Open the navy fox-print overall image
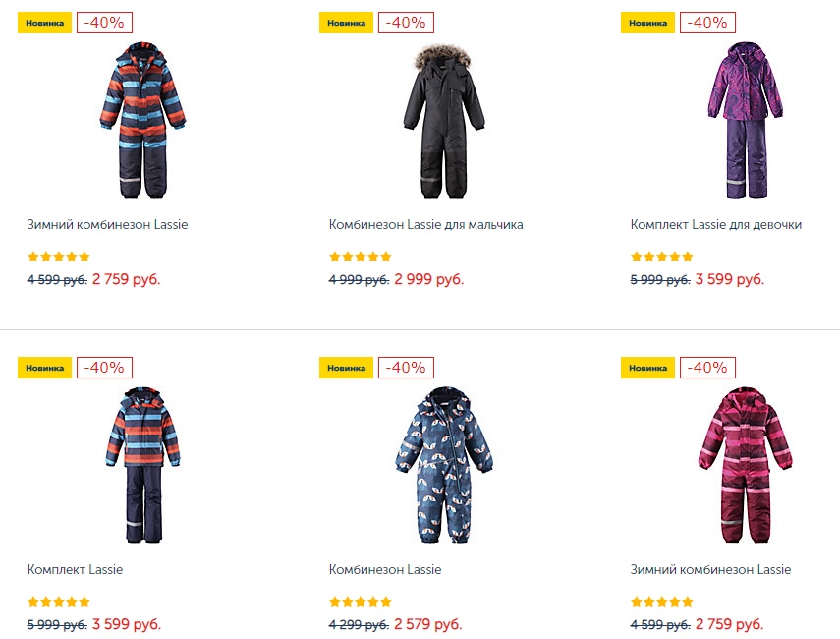The width and height of the screenshot is (840, 639). [x=443, y=465]
